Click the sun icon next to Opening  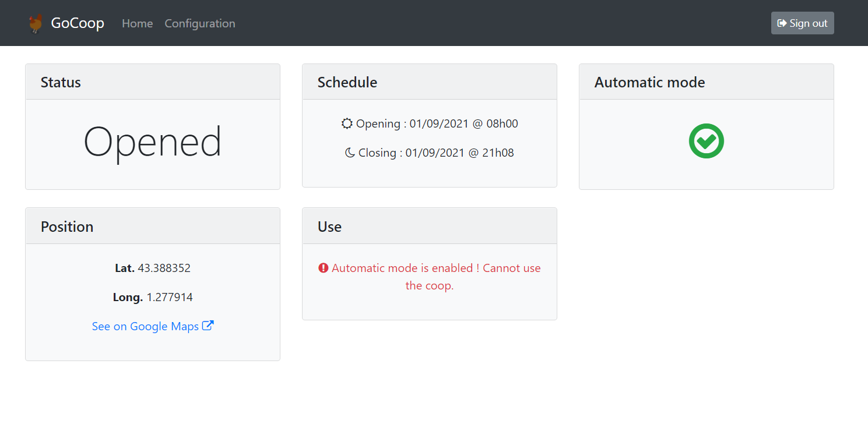coord(347,123)
